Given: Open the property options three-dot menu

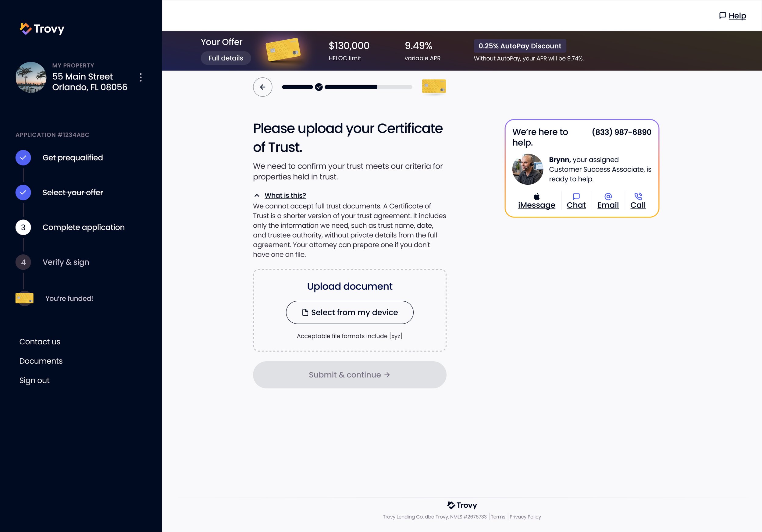Looking at the screenshot, I should click(141, 77).
